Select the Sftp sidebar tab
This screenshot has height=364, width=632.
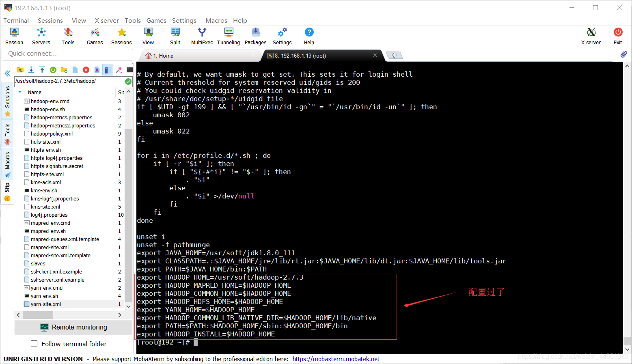tap(7, 192)
